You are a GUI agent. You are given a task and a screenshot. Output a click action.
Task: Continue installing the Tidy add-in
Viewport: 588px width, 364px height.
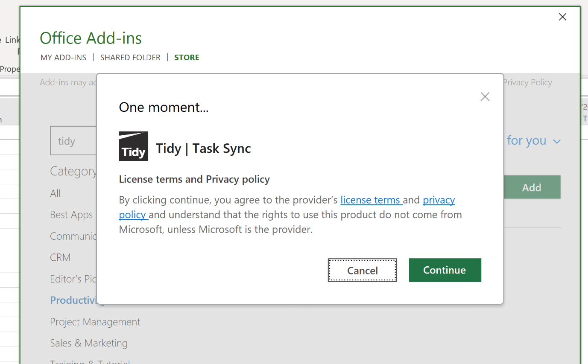pyautogui.click(x=445, y=270)
